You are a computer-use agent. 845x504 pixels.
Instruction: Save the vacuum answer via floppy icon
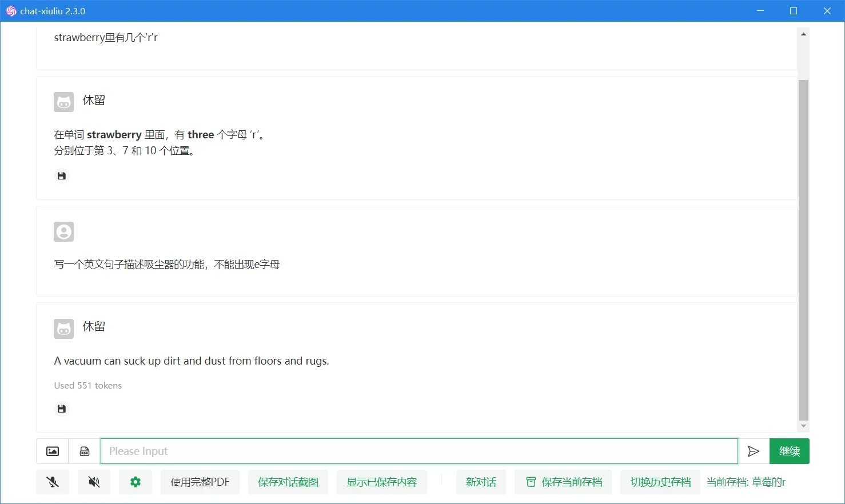(x=62, y=409)
